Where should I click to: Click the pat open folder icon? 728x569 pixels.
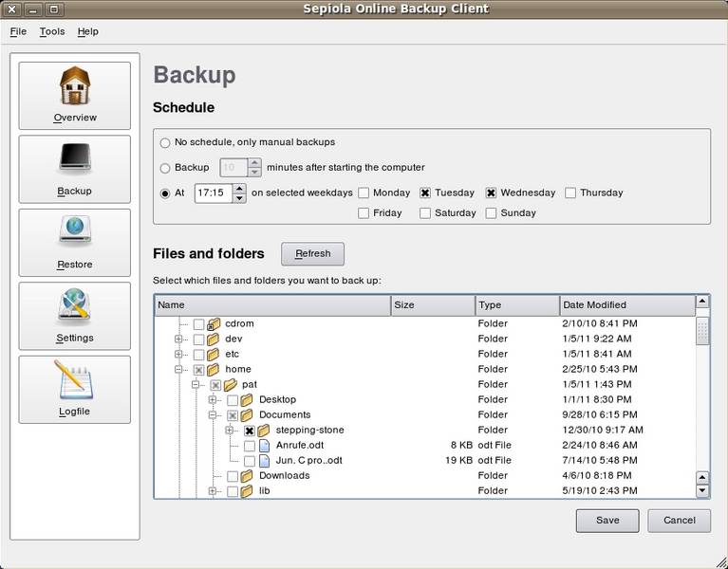click(x=231, y=385)
